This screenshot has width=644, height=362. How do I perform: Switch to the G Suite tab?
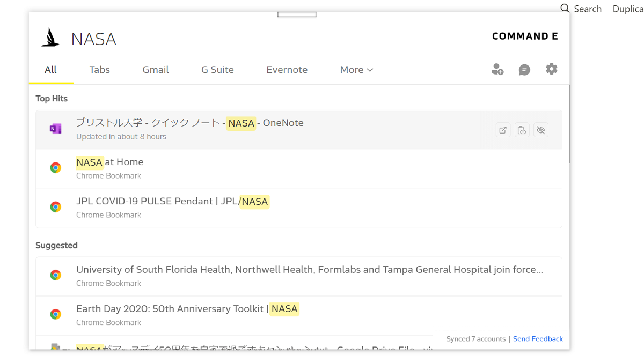(217, 70)
